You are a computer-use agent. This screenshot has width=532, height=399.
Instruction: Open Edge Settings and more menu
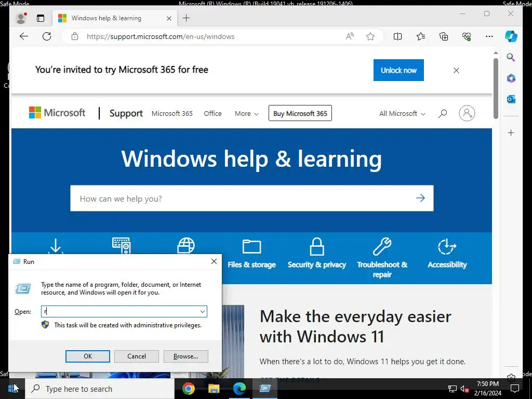(489, 36)
